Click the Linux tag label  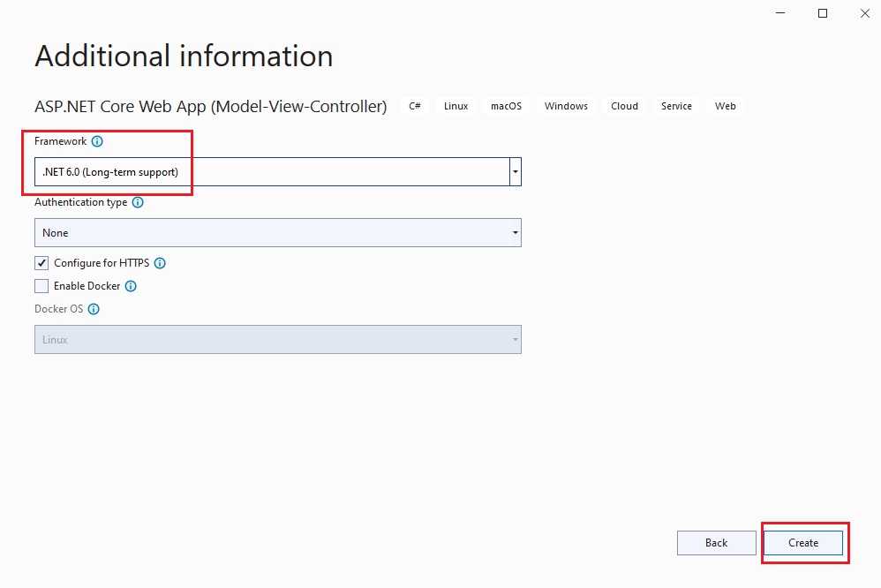click(x=456, y=106)
